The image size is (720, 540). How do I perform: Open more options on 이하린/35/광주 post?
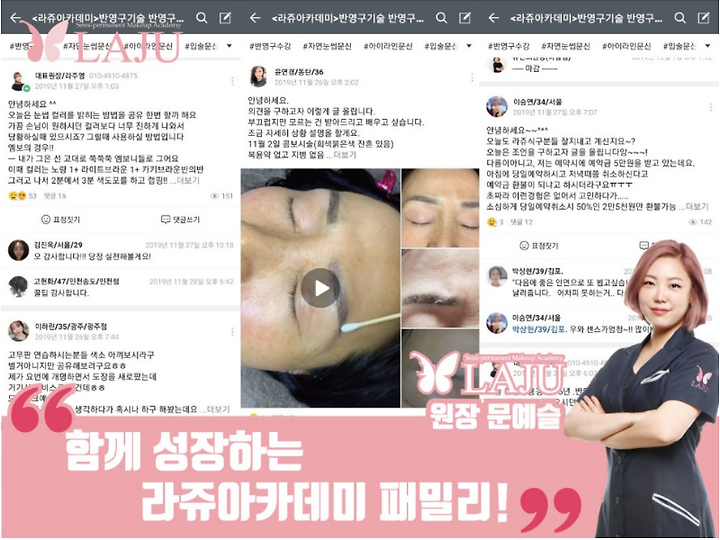click(x=232, y=331)
